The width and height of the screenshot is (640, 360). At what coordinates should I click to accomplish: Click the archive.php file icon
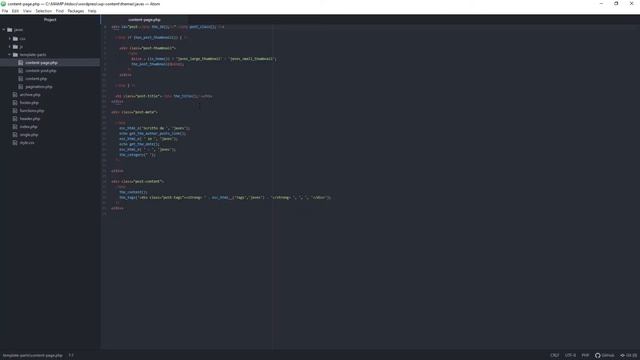coord(15,95)
